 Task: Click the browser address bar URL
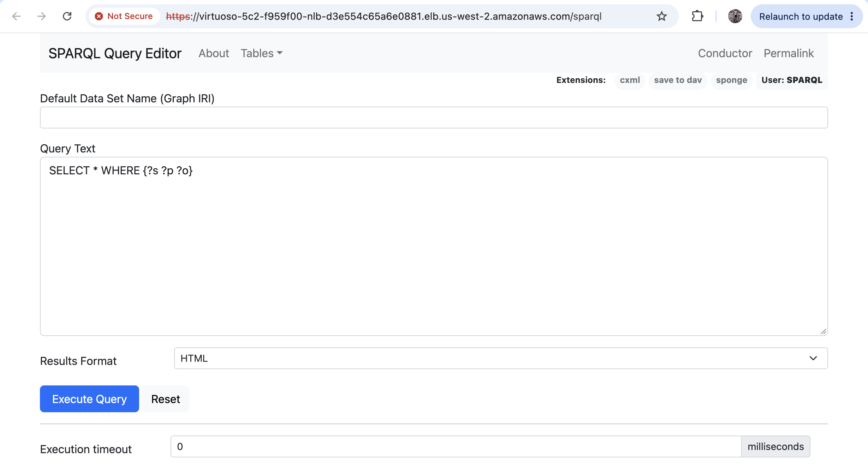(384, 16)
